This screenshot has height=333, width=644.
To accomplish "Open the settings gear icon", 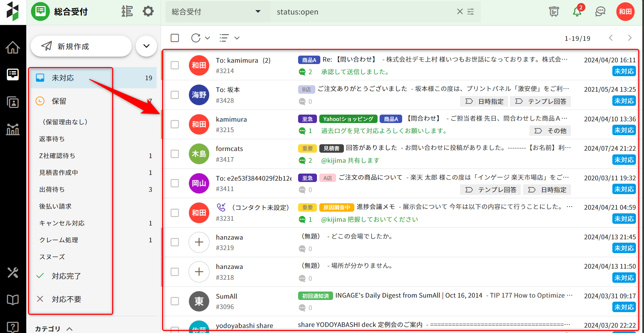I will 148,11.
